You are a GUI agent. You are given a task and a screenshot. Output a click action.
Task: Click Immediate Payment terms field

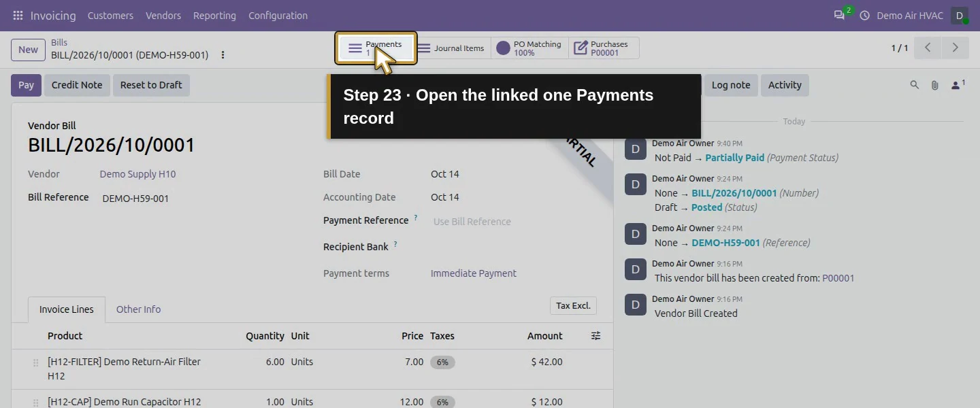click(x=474, y=273)
